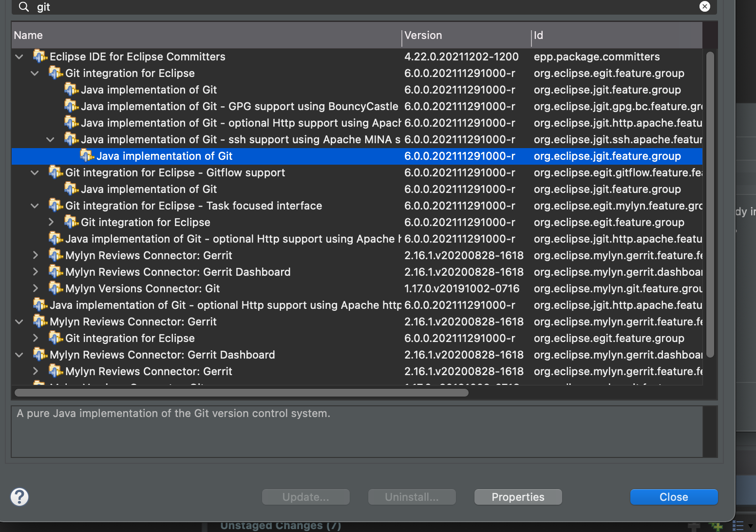The height and width of the screenshot is (532, 756).
Task: Collapse Eclipse IDE for Eclipse Committers node
Action: tap(19, 57)
